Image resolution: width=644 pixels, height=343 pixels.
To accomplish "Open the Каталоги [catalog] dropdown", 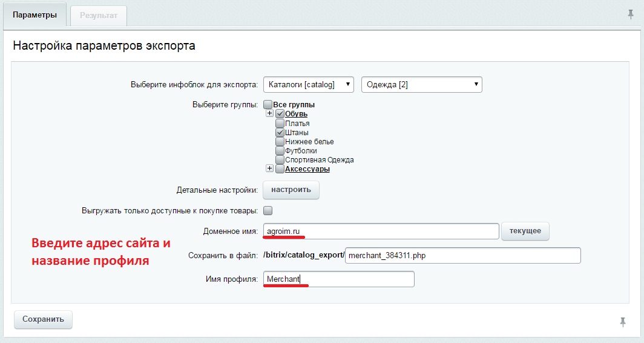I will (x=309, y=85).
